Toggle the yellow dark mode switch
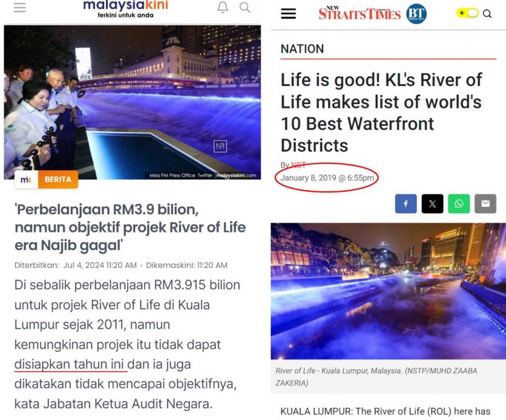506x420 pixels. point(467,13)
